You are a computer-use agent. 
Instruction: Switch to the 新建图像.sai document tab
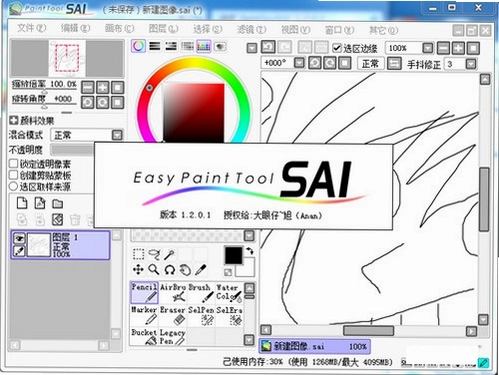(x=315, y=346)
